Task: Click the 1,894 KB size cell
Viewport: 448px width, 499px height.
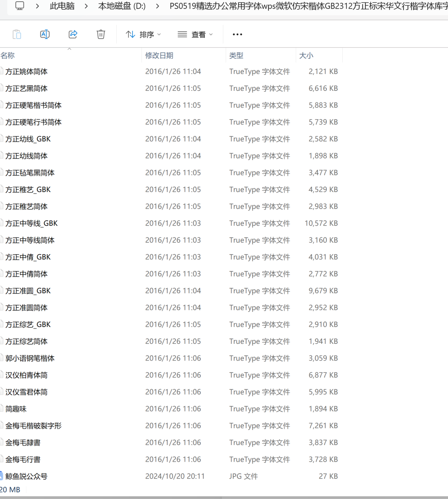Action: point(323,409)
